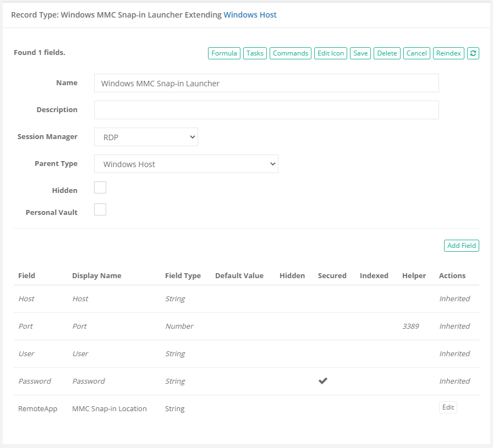
Task: Click the Secured checkmark in Password row
Action: [323, 381]
